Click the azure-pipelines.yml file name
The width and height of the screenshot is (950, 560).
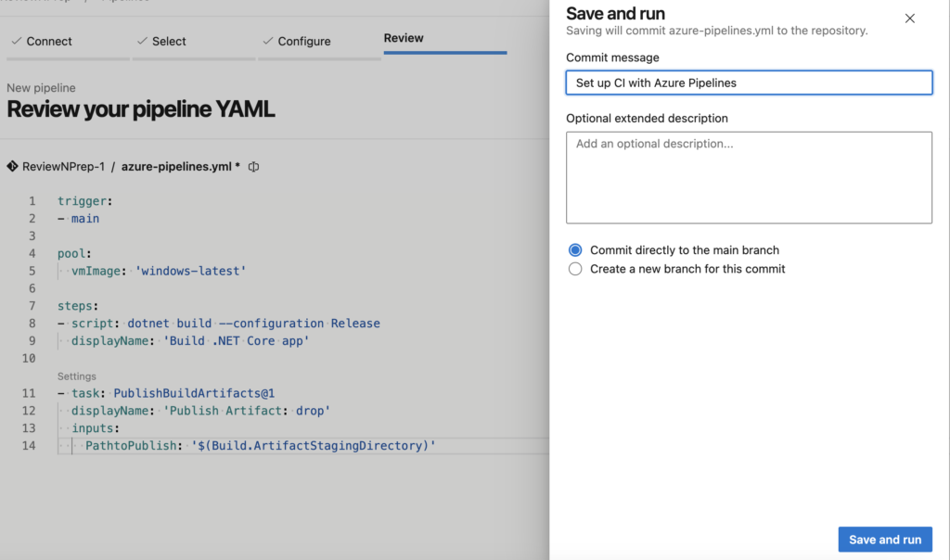click(176, 167)
